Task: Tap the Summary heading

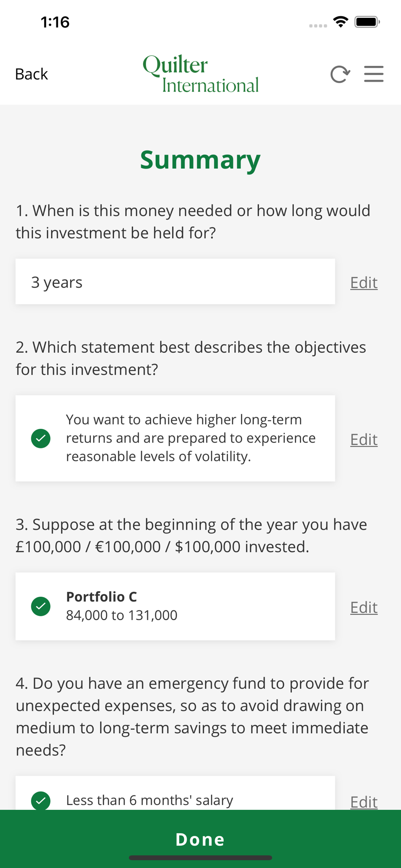Action: tap(200, 160)
